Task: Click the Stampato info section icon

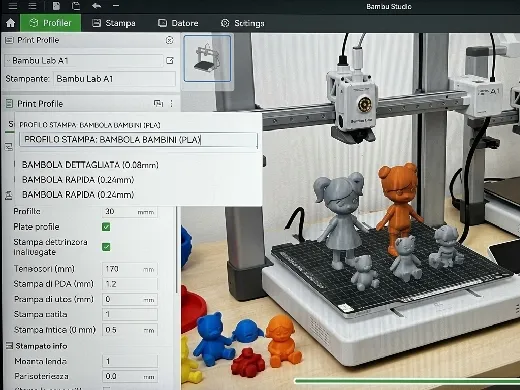Action: coord(9,346)
